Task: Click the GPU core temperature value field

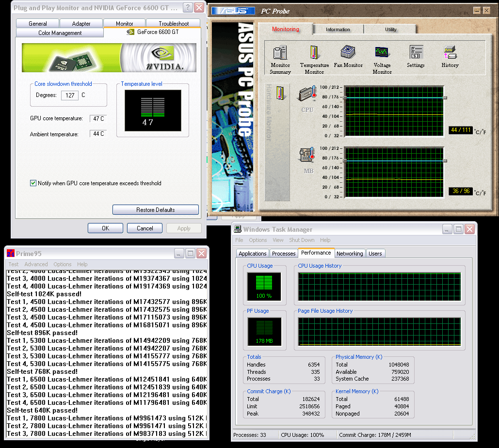Action: tap(98, 119)
